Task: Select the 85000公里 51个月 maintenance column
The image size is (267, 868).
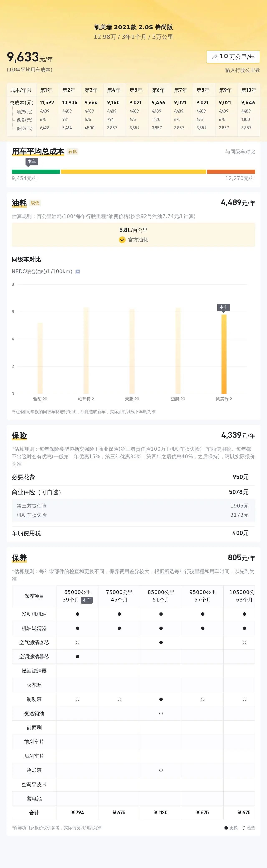Action: click(161, 596)
